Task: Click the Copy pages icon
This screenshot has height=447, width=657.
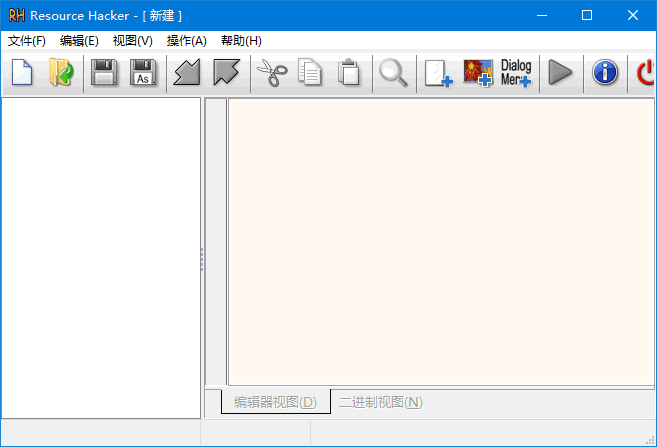Action: [x=310, y=73]
